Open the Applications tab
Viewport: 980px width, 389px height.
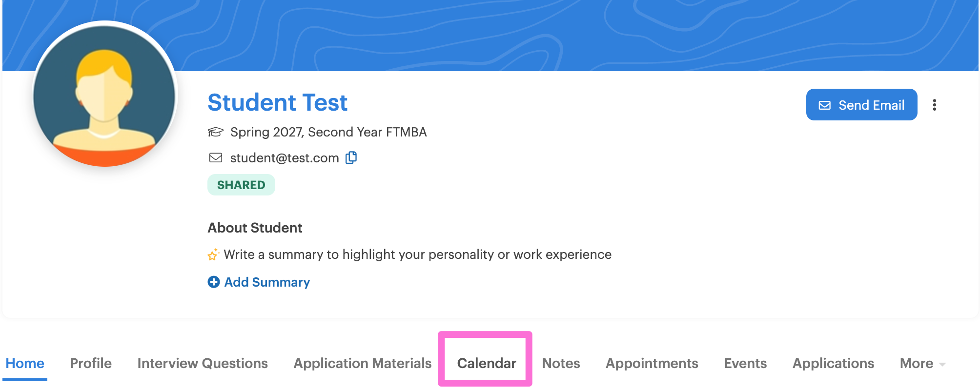(833, 363)
